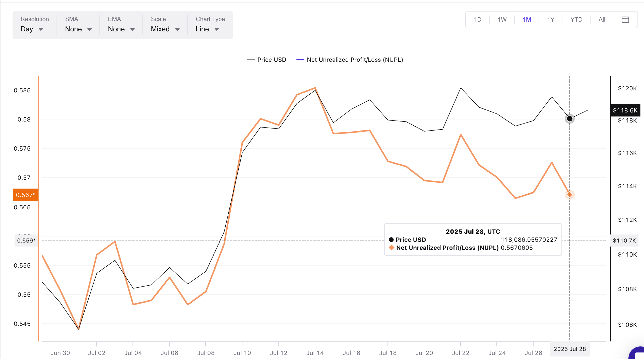
Task: Click the orange NUPL diamond marker
Action: pos(569,195)
